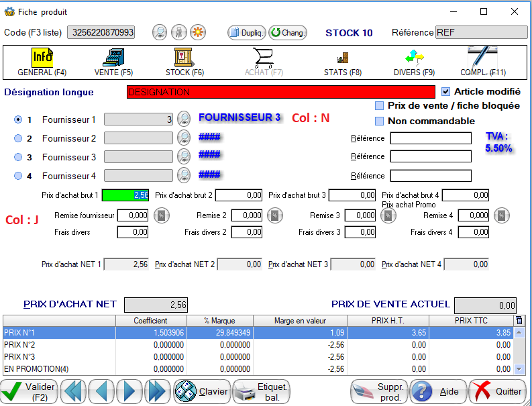Go to the last product record arrow

[x=156, y=391]
